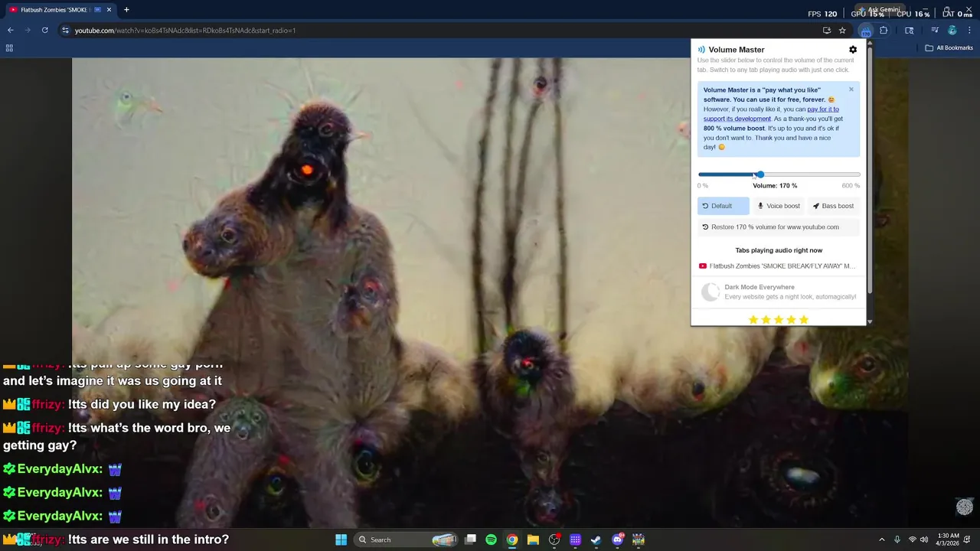Image resolution: width=980 pixels, height=551 pixels.
Task: Go back to the previous page
Action: coord(10,31)
